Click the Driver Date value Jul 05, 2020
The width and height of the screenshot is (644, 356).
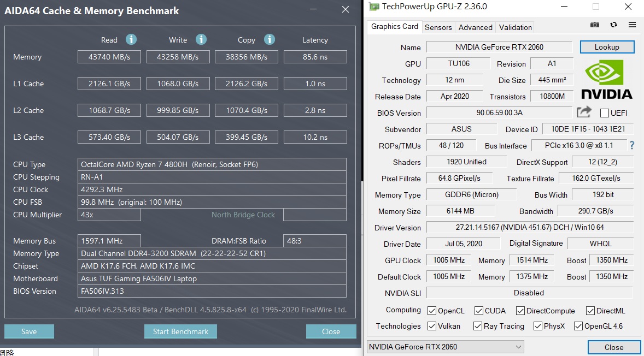click(463, 244)
